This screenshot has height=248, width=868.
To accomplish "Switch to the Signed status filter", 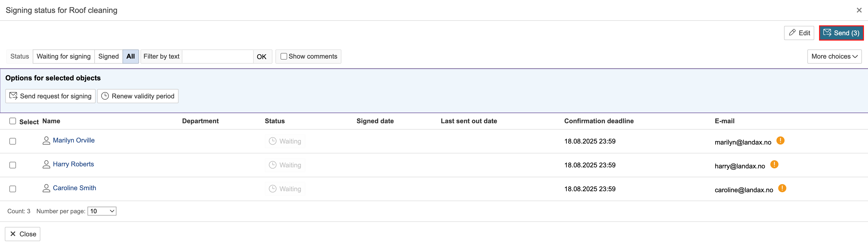I will [108, 57].
